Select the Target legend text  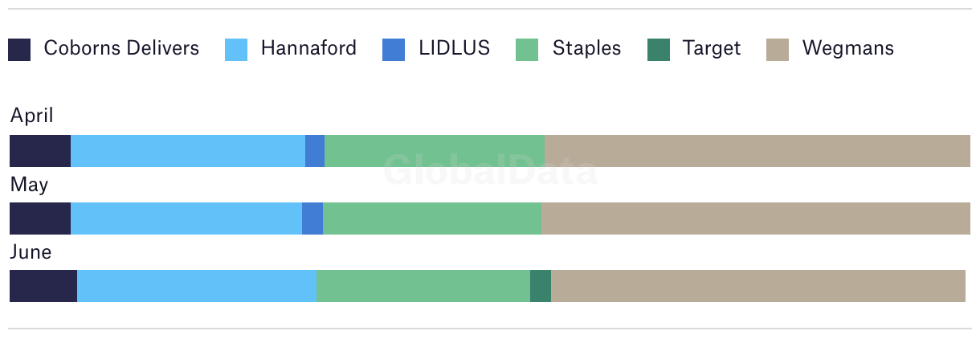click(x=711, y=48)
